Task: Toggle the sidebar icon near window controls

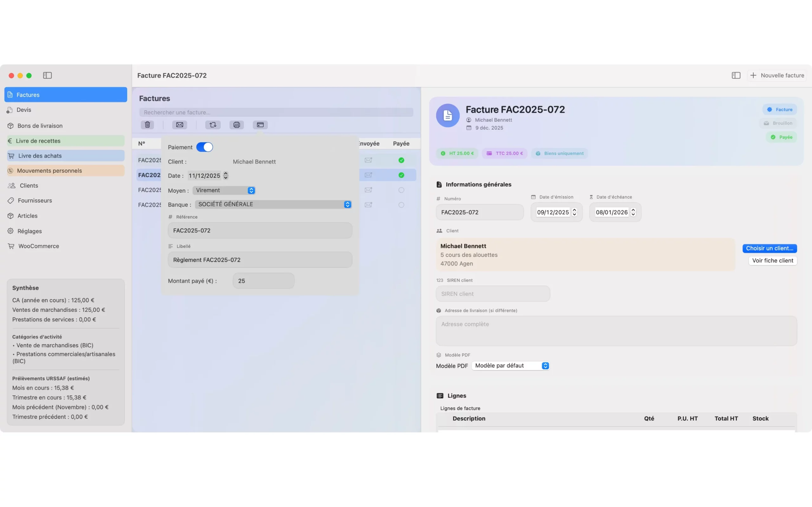Action: [47, 75]
